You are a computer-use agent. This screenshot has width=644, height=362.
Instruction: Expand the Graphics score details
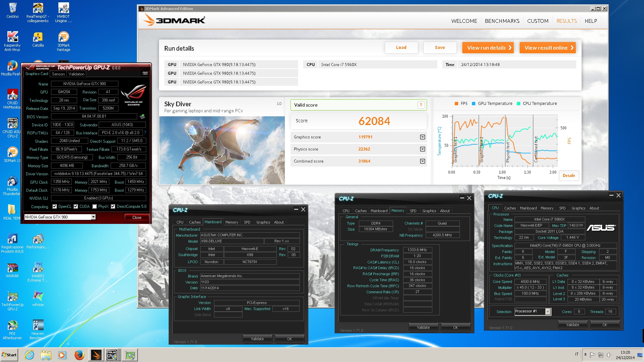click(x=422, y=137)
